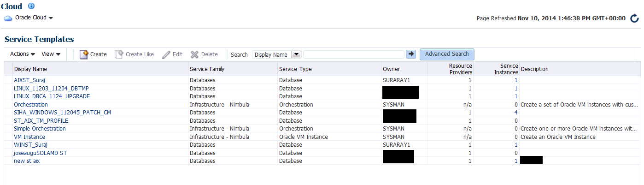Viewport: 644px width, 185px height.
Task: Click the Edit toolbar button
Action: click(173, 54)
